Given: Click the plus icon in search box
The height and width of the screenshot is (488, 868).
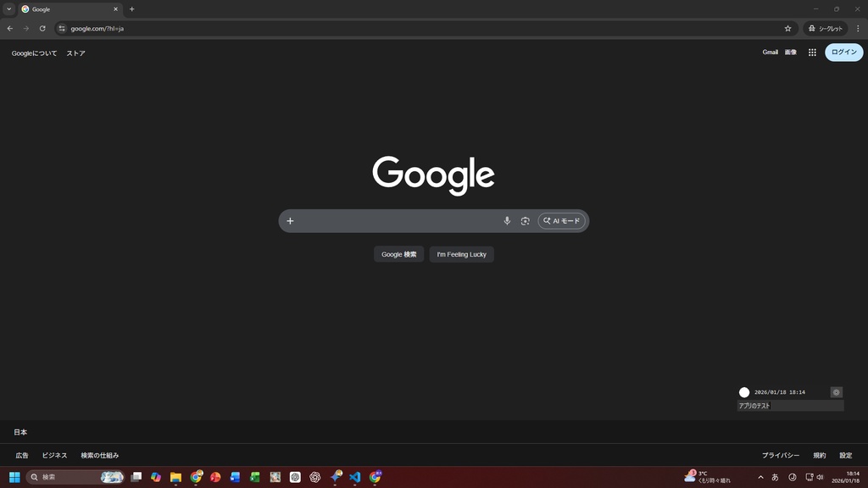Looking at the screenshot, I should click(290, 221).
